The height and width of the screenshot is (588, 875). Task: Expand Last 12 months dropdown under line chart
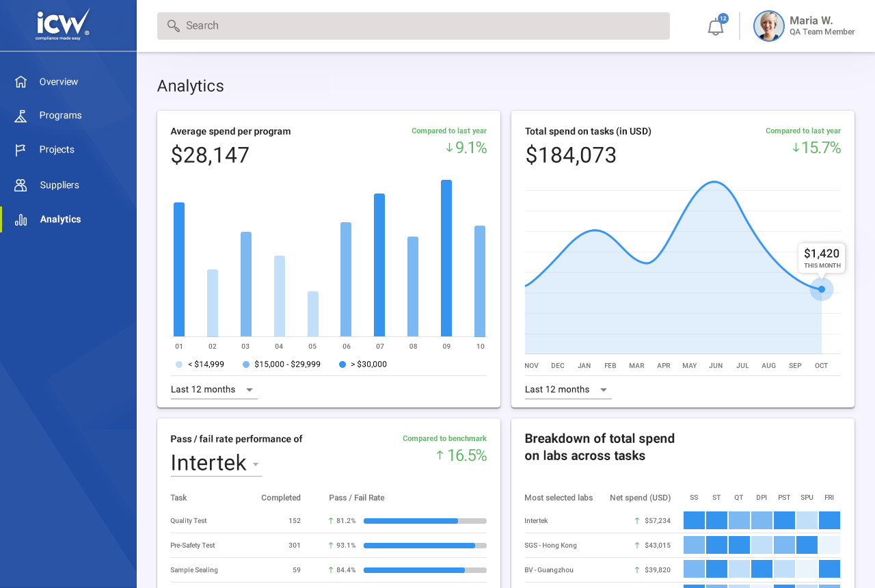coord(567,390)
